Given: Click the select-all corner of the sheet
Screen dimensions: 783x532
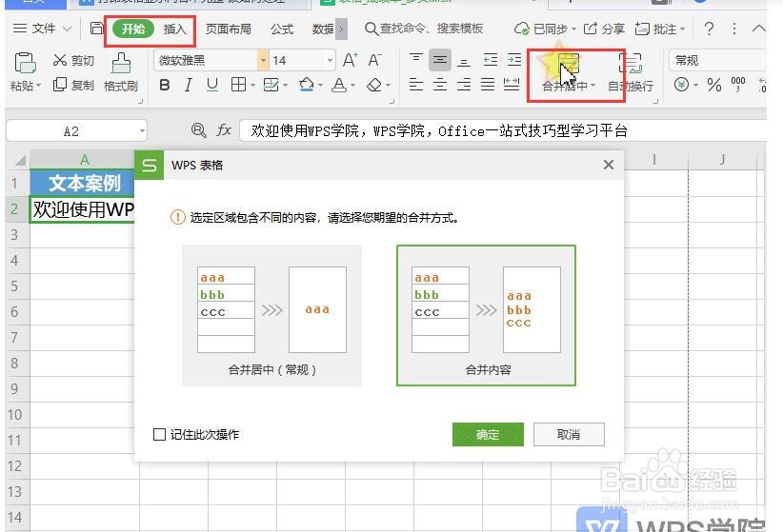Looking at the screenshot, I should pyautogui.click(x=20, y=160).
